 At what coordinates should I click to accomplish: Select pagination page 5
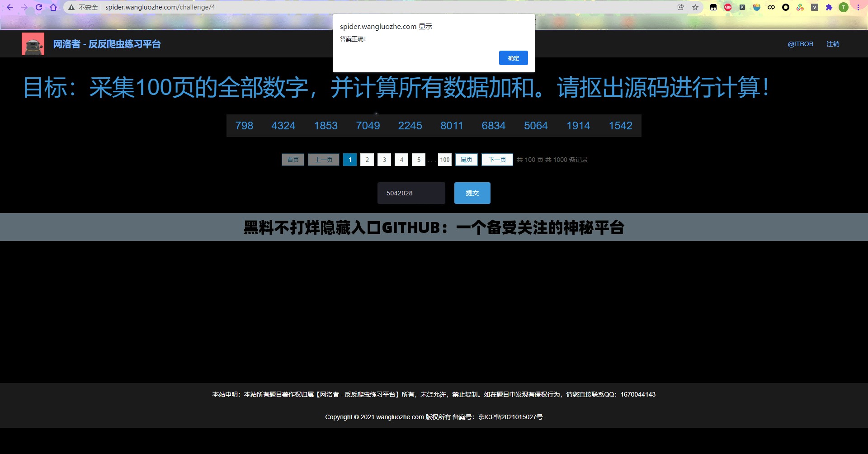[x=419, y=160]
